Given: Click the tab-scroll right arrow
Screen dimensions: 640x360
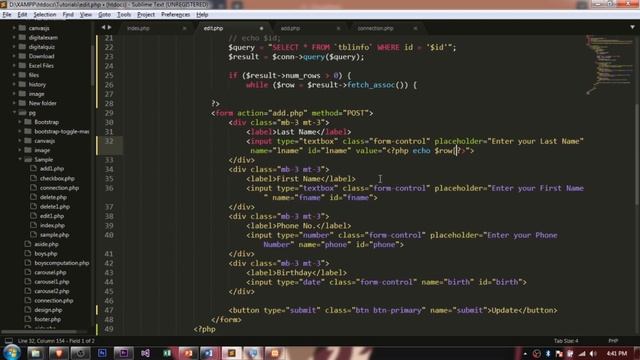Looking at the screenshot, I should tap(109, 27).
